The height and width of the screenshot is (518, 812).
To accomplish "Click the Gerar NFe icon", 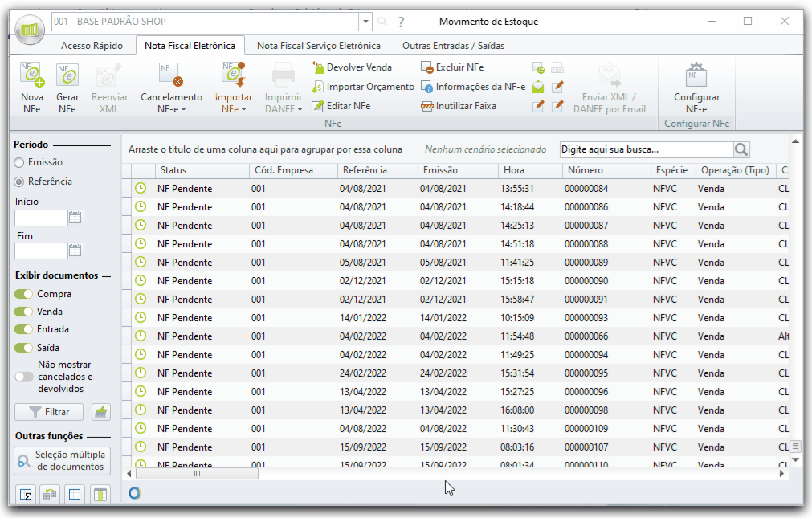I will coord(67,77).
